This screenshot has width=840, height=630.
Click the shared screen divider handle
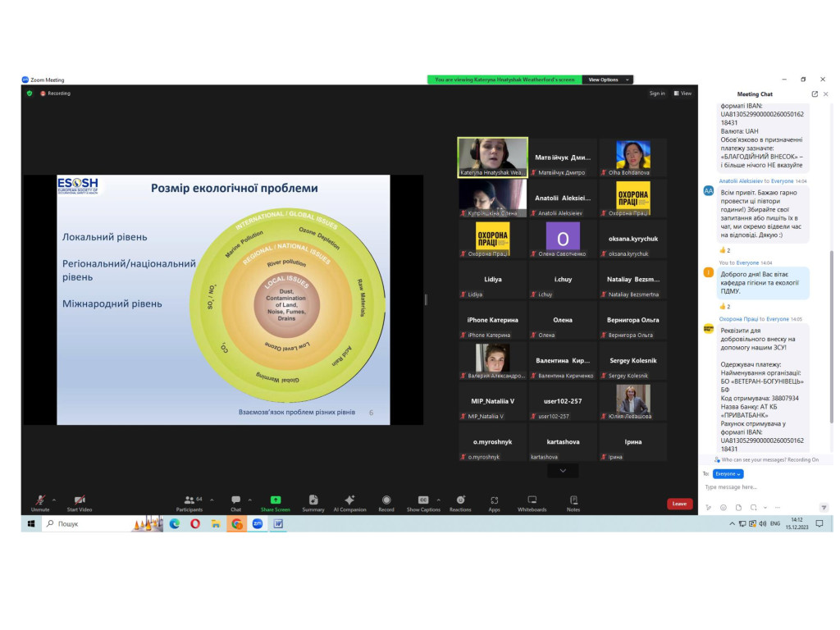tap(426, 299)
